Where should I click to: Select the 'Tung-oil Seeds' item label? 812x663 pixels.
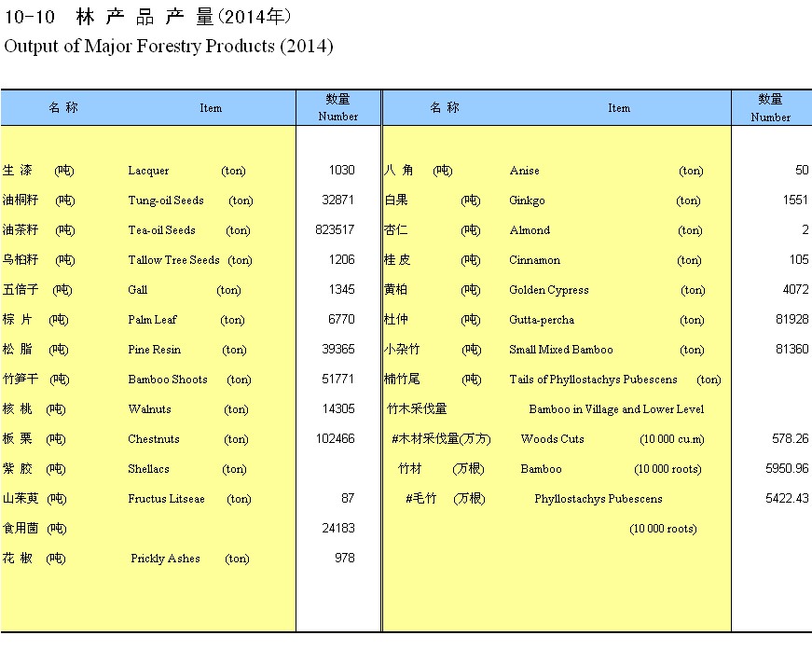pos(166,200)
